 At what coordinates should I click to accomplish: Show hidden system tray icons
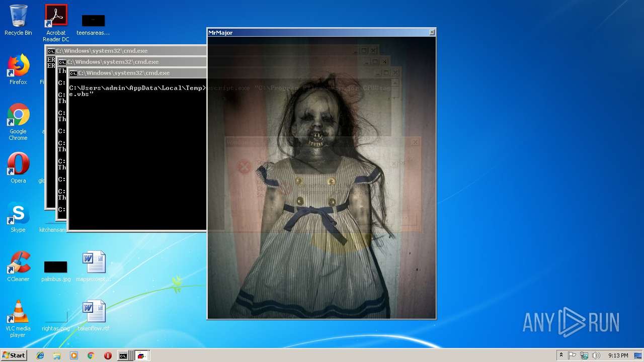(x=561, y=355)
